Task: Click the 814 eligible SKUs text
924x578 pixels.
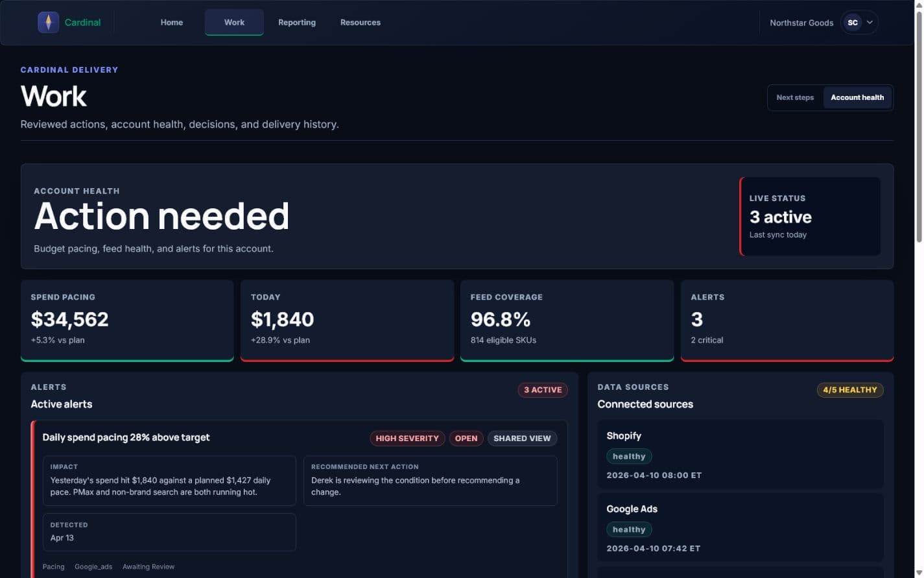Action: (503, 340)
